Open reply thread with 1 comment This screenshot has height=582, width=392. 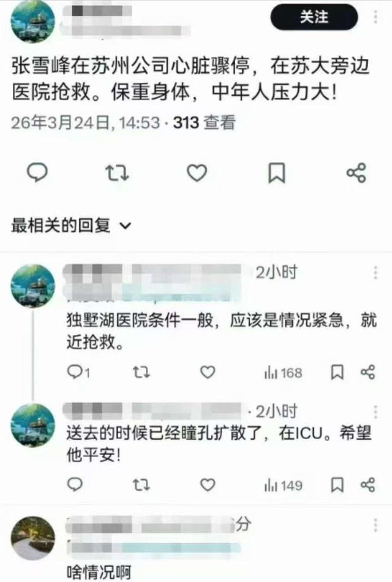[78, 372]
